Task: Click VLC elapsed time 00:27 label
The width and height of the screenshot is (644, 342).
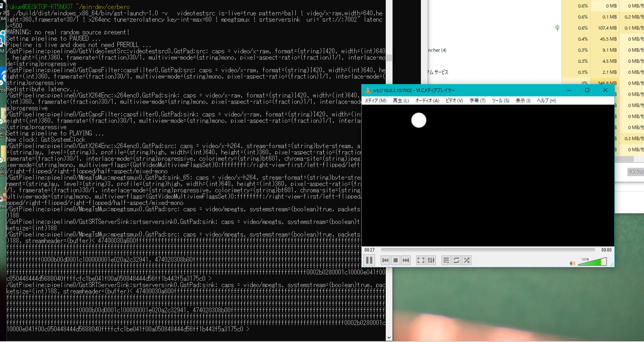Action: 370,250
